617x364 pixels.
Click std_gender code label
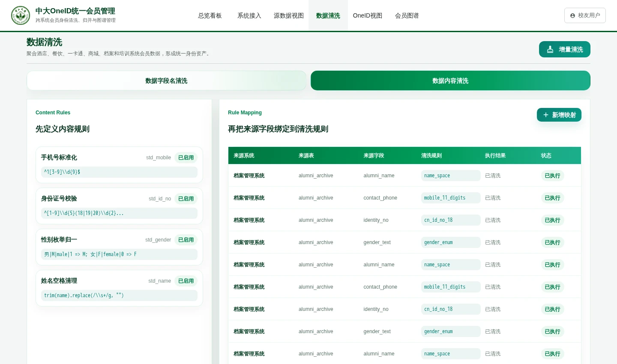coord(158,240)
